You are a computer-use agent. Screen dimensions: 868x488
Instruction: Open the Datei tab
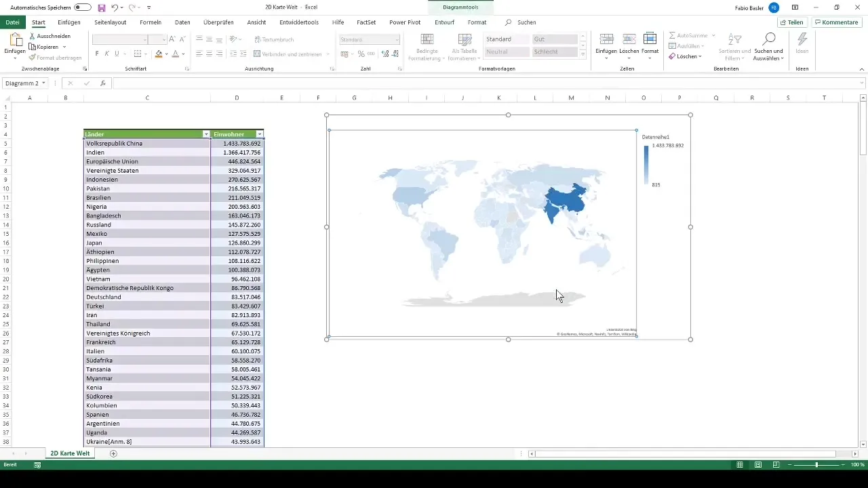click(x=12, y=22)
